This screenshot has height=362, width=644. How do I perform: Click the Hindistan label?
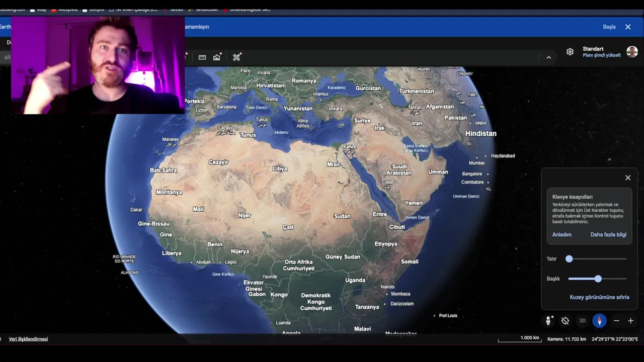480,134
